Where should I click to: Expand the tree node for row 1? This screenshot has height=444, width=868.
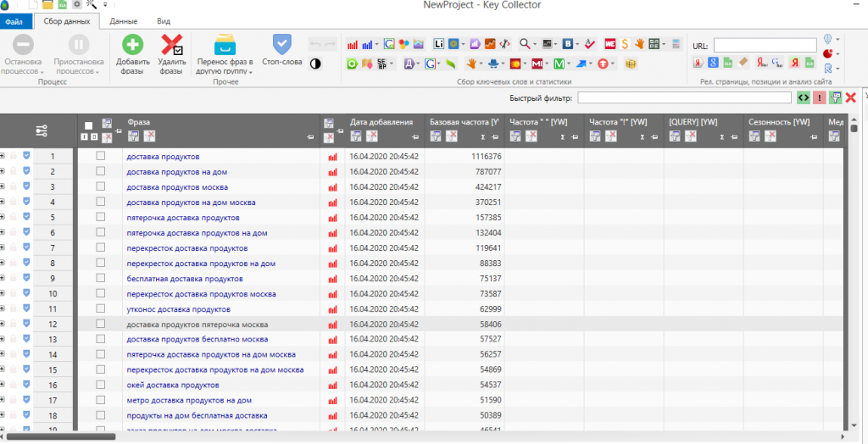click(x=3, y=156)
